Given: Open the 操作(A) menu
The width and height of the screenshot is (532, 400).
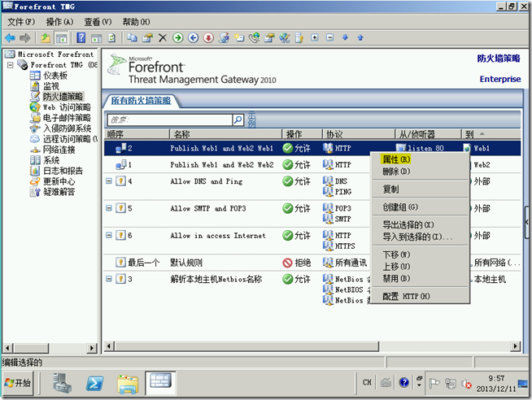Looking at the screenshot, I should 59,22.
